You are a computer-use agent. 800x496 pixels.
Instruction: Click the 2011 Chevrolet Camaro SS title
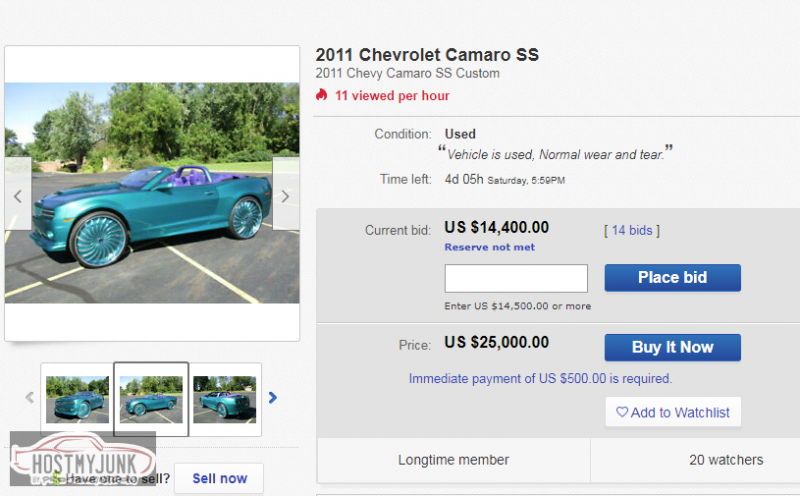427,55
